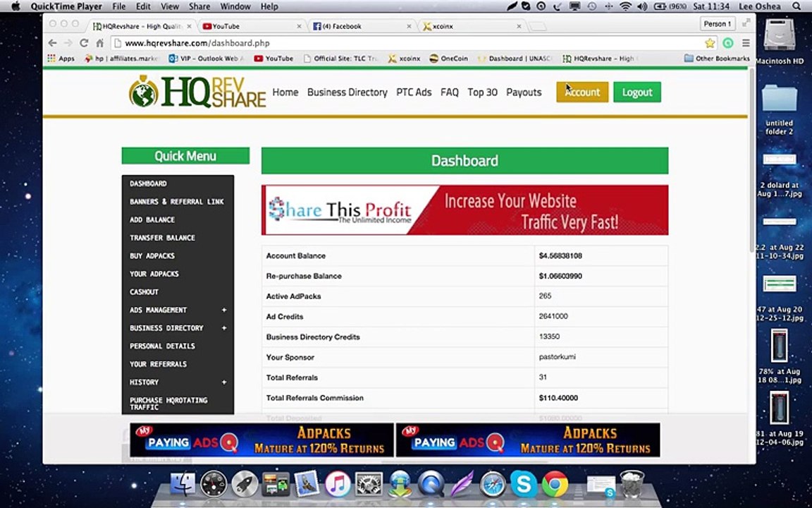812x508 pixels.
Task: Open the Trash in the Dock
Action: coord(632,484)
